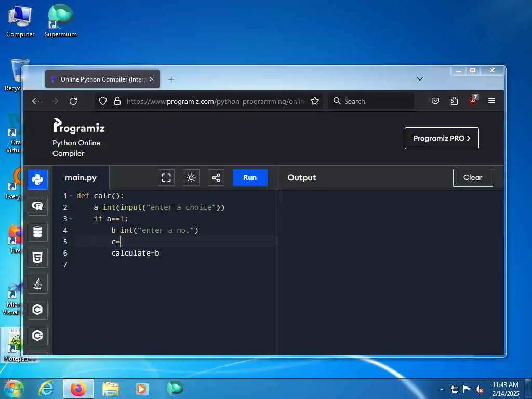The width and height of the screenshot is (532, 399).
Task: Expand the list all tabs chevron
Action: [420, 79]
